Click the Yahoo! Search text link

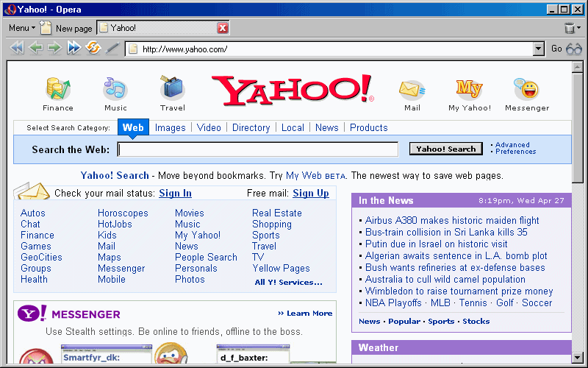(x=115, y=176)
